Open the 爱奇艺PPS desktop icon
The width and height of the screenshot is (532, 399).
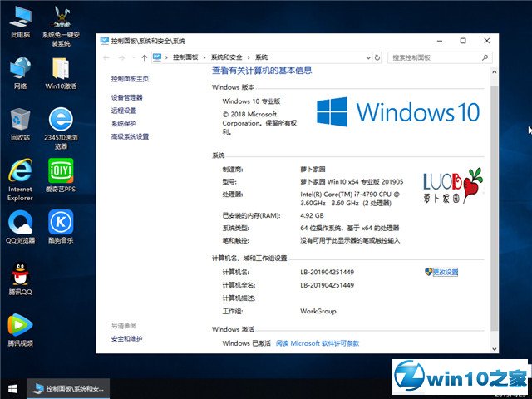point(61,175)
